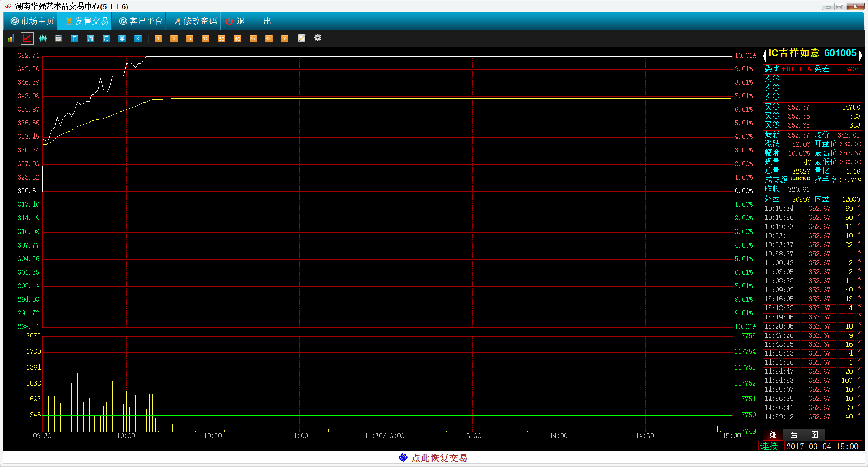
Task: Click the notepad edit icon in toolbar
Action: point(302,38)
